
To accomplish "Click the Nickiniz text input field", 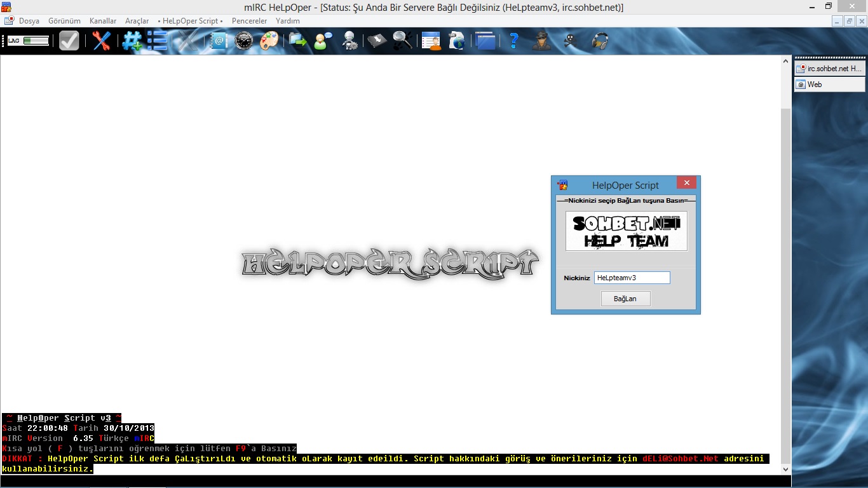I will tap(632, 278).
